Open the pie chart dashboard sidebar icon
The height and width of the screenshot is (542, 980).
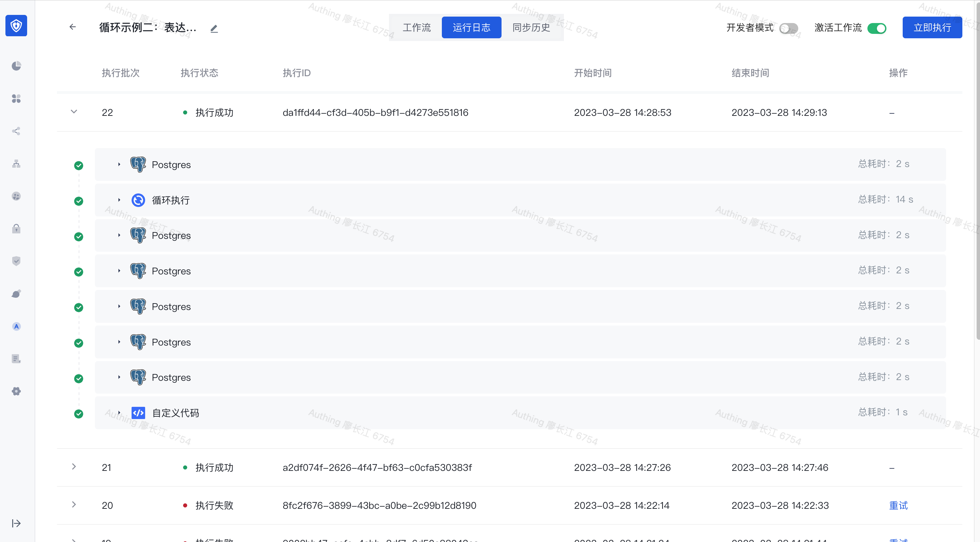click(x=16, y=66)
